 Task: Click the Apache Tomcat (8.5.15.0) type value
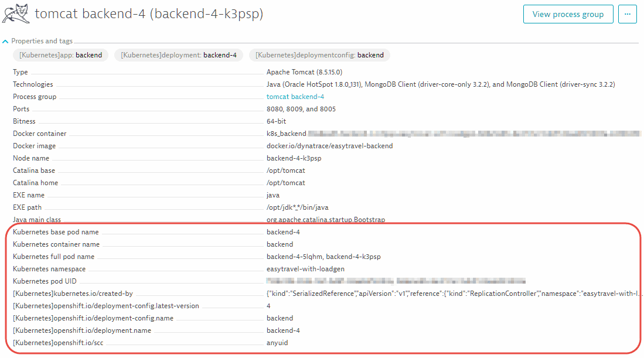304,72
